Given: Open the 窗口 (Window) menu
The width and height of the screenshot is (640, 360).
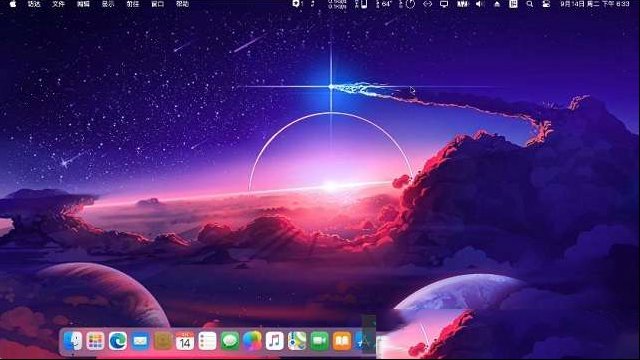Looking at the screenshot, I should click(x=158, y=4).
